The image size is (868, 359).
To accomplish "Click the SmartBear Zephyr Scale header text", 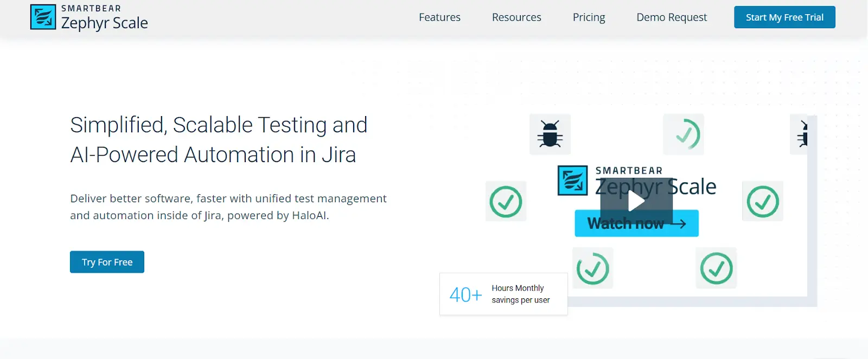I will pyautogui.click(x=104, y=18).
